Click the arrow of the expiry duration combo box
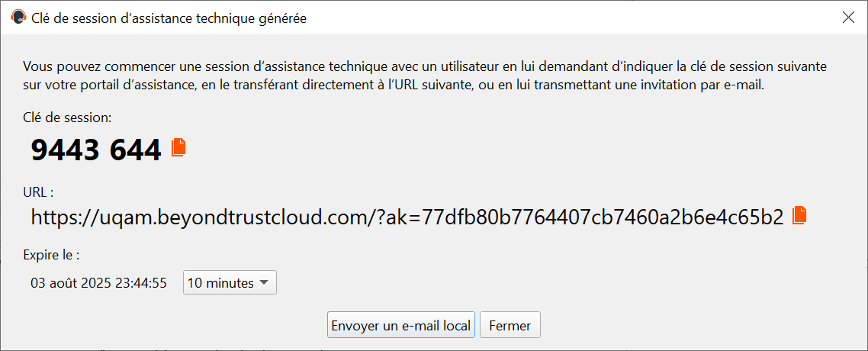This screenshot has height=351, width=868. point(264,283)
